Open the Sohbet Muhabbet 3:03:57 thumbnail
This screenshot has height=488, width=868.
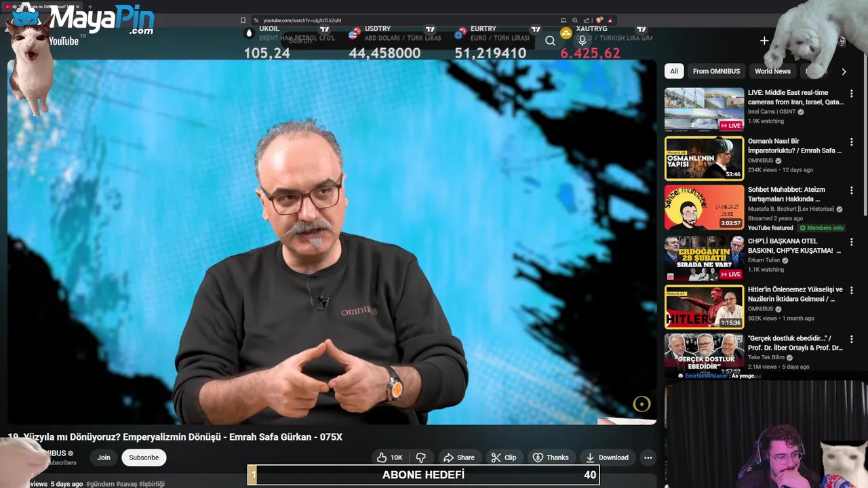click(704, 207)
